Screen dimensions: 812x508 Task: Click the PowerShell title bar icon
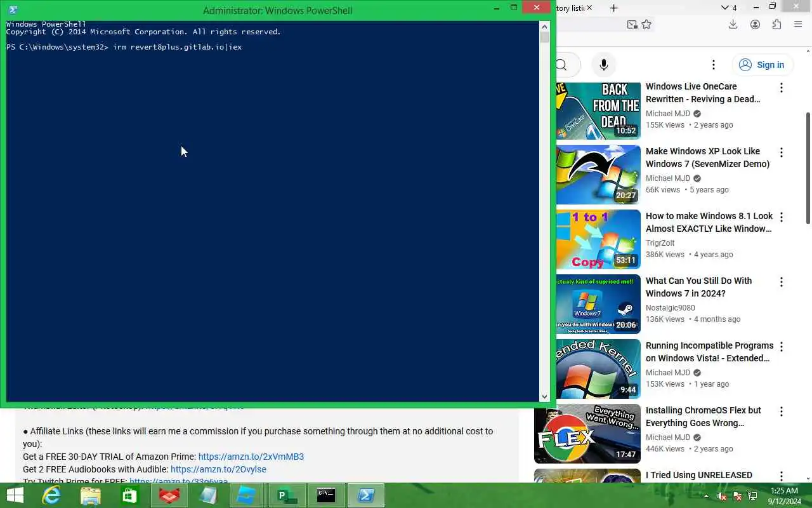[x=13, y=10]
